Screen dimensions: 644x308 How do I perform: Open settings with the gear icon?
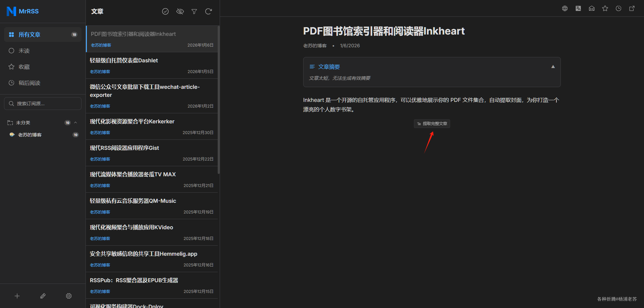[x=69, y=296]
